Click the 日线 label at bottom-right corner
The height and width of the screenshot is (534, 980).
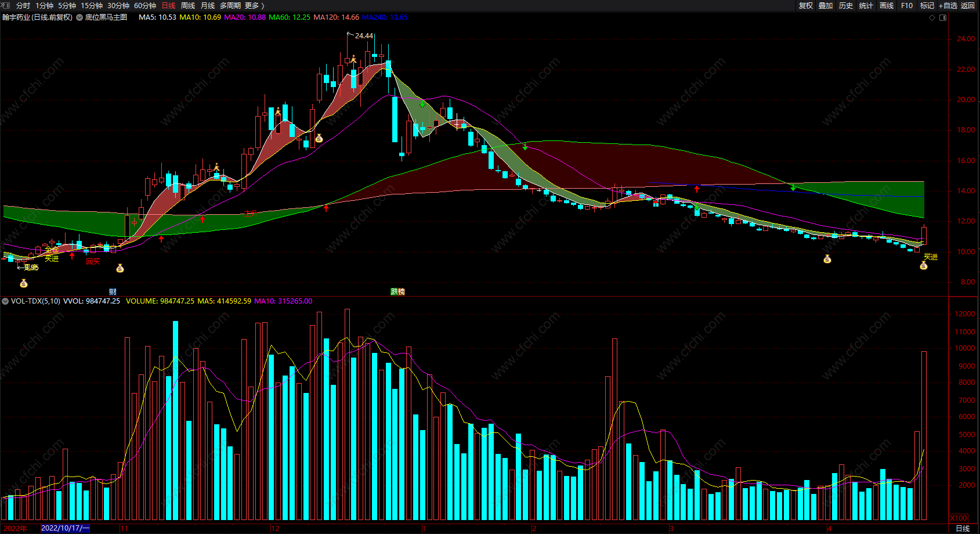coord(963,528)
